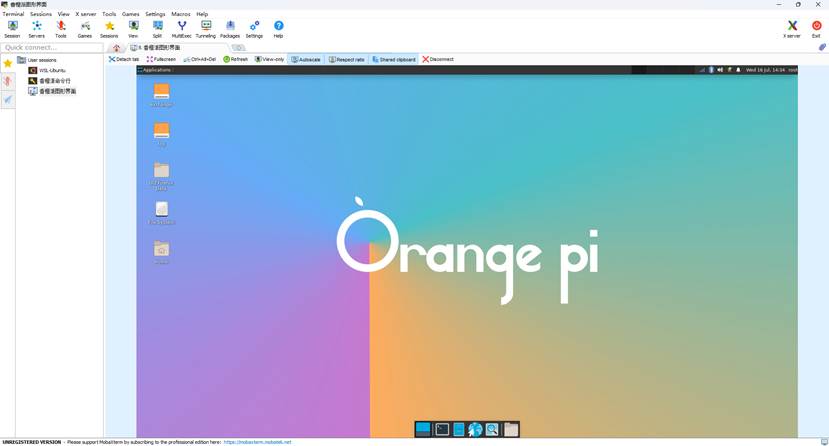Click the home tab icon beside the session tab
The height and width of the screenshot is (446, 829).
pyautogui.click(x=116, y=48)
